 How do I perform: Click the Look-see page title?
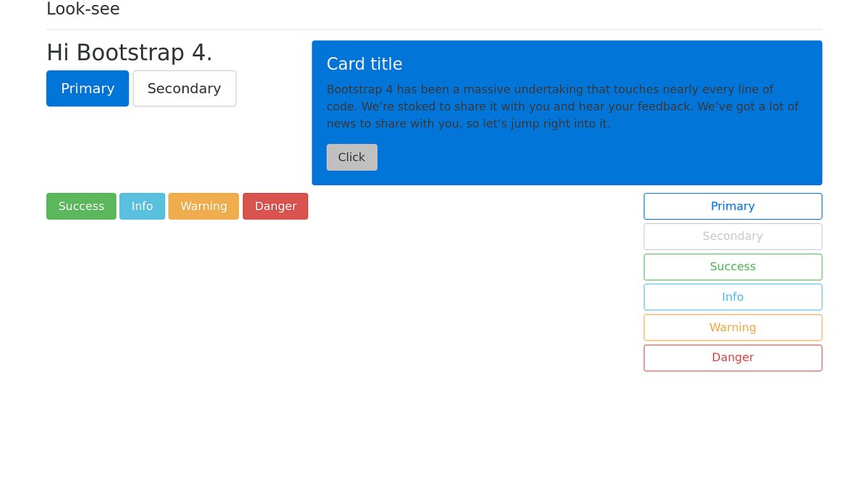[82, 9]
